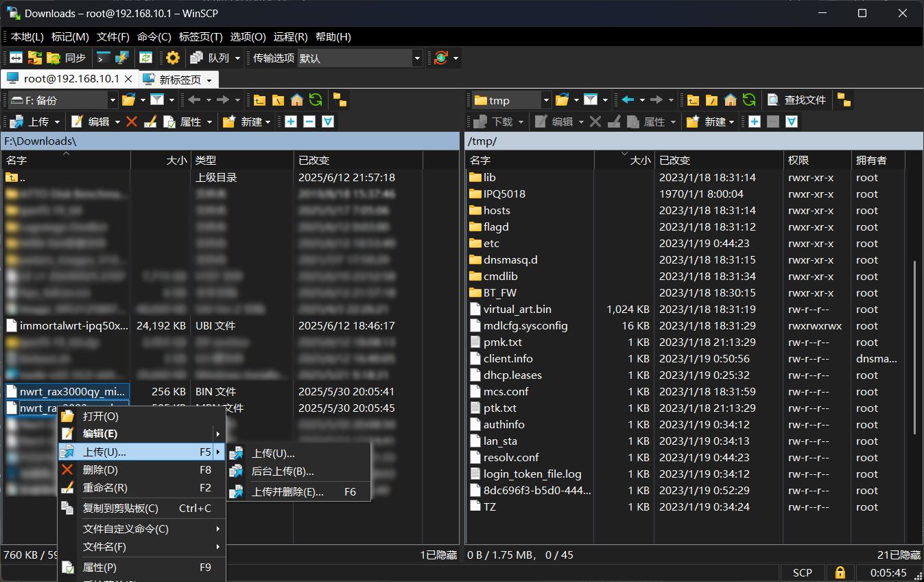
Task: Open the preferences gear icon
Action: point(173,58)
